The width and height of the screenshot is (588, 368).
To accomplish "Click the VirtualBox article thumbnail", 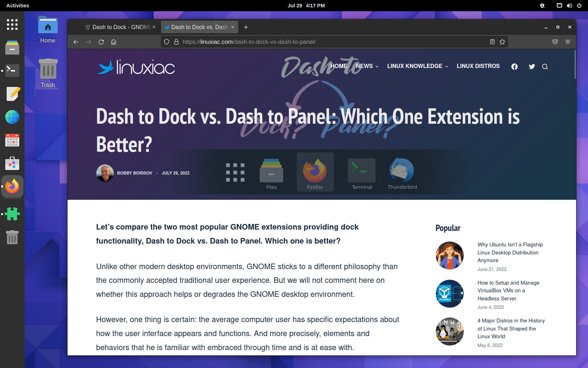I will coord(450,294).
